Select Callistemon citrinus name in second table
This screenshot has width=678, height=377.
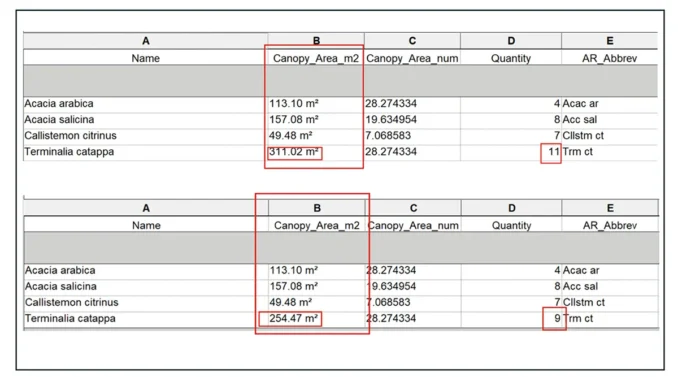pos(71,302)
